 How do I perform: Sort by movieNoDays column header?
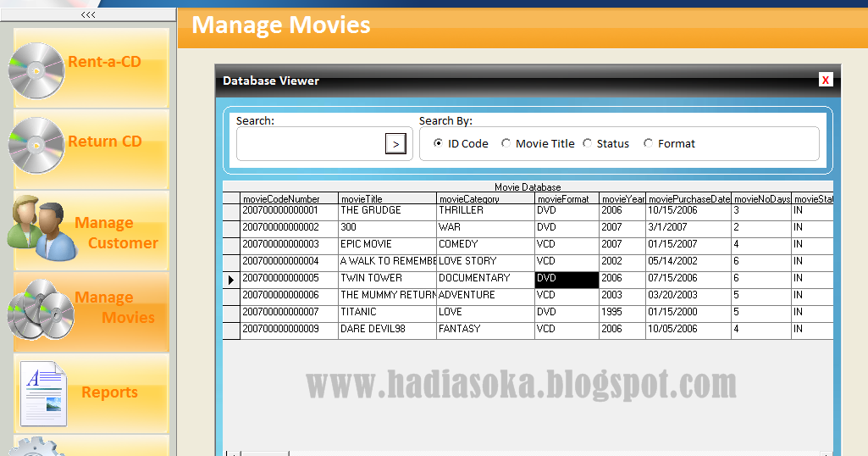[x=761, y=198]
